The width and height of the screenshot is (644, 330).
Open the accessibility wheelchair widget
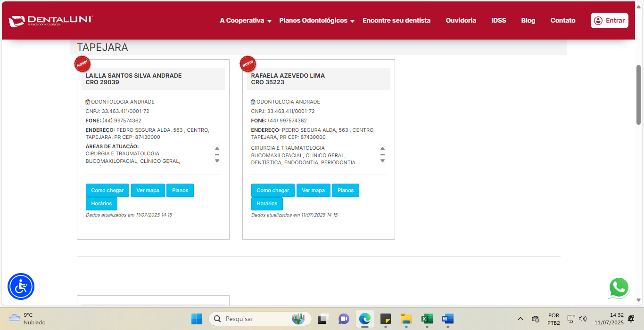[x=21, y=286]
